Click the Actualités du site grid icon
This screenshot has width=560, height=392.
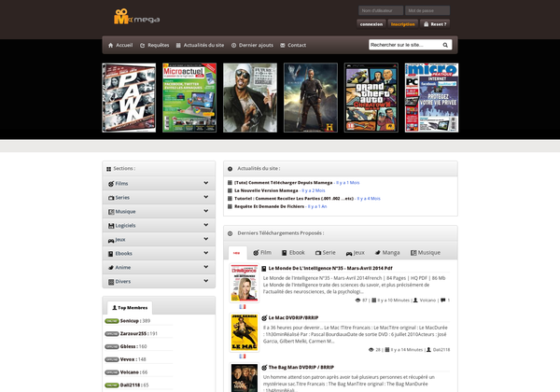[x=178, y=46]
